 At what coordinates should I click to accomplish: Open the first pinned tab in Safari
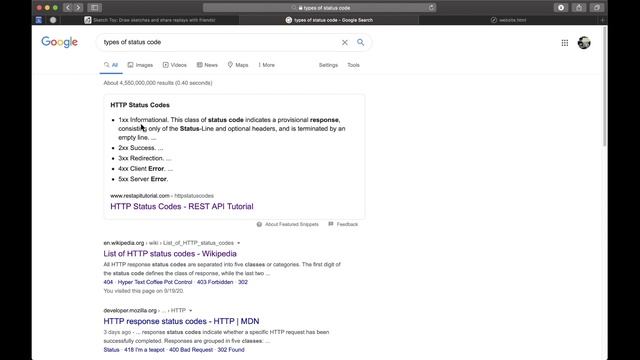click(39, 20)
